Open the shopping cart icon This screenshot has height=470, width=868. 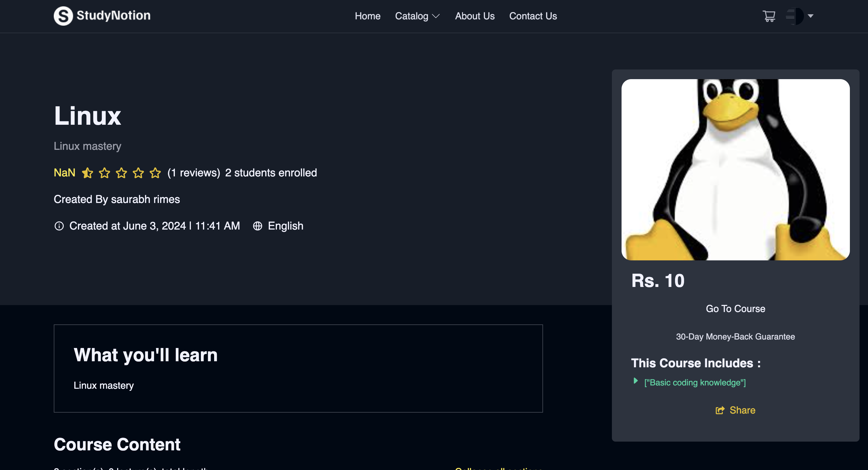tap(769, 16)
